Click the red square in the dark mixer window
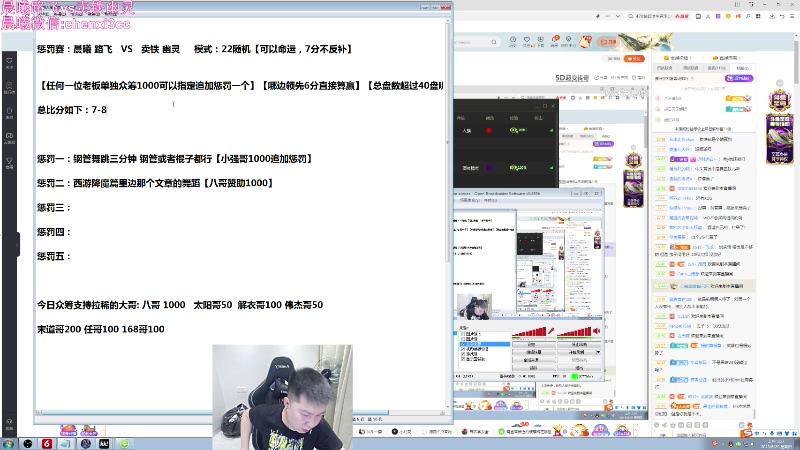Image resolution: width=800 pixels, height=450 pixels. pos(488,131)
